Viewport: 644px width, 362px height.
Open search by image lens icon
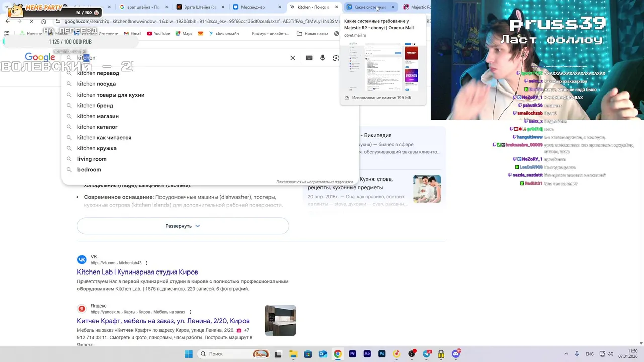(336, 58)
